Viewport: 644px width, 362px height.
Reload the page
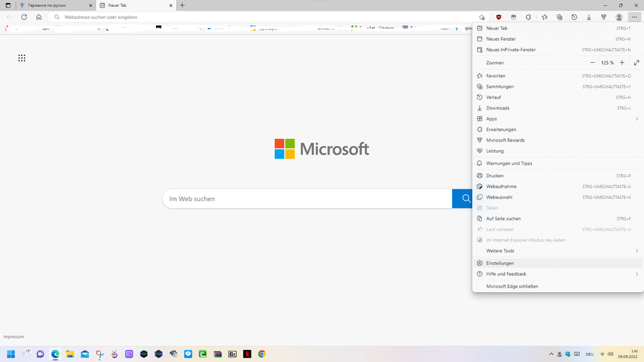pyautogui.click(x=25, y=17)
